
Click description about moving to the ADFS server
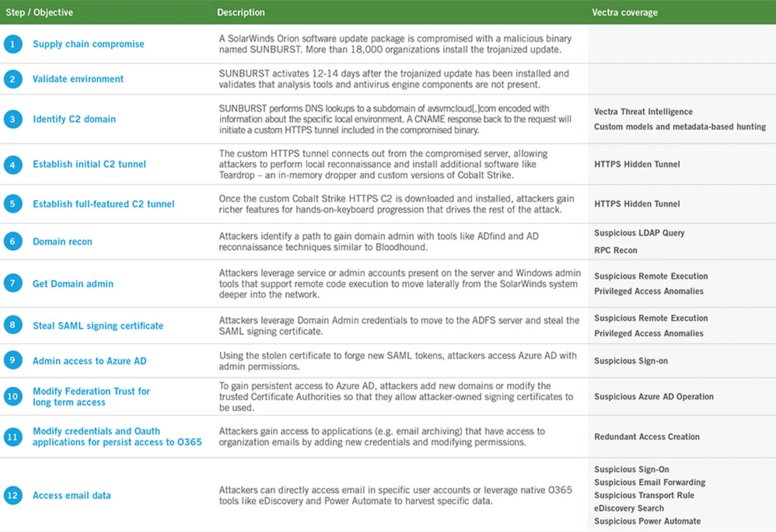coord(399,325)
